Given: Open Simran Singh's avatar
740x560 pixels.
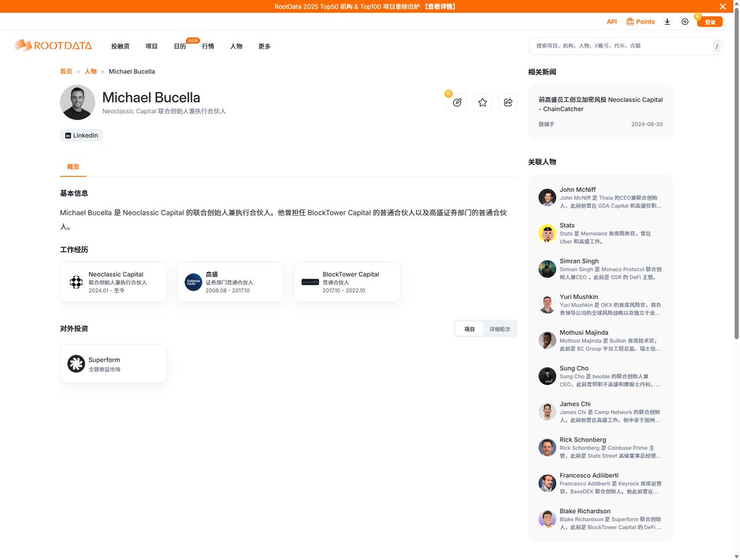Looking at the screenshot, I should point(547,269).
